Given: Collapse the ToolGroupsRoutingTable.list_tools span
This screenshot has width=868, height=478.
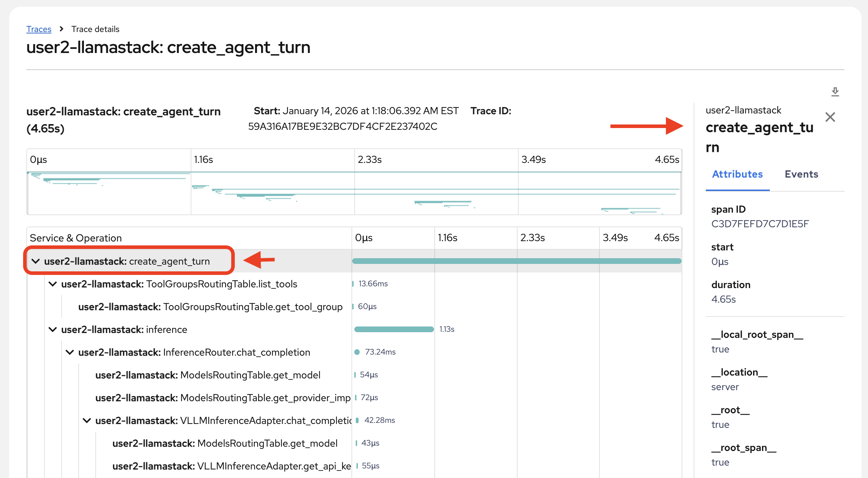Looking at the screenshot, I should [x=53, y=284].
